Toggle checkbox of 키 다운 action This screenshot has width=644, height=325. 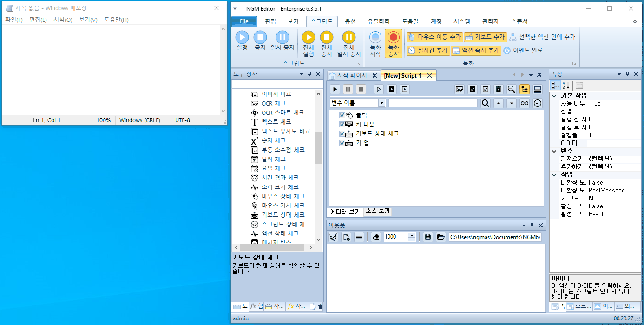[x=342, y=124]
